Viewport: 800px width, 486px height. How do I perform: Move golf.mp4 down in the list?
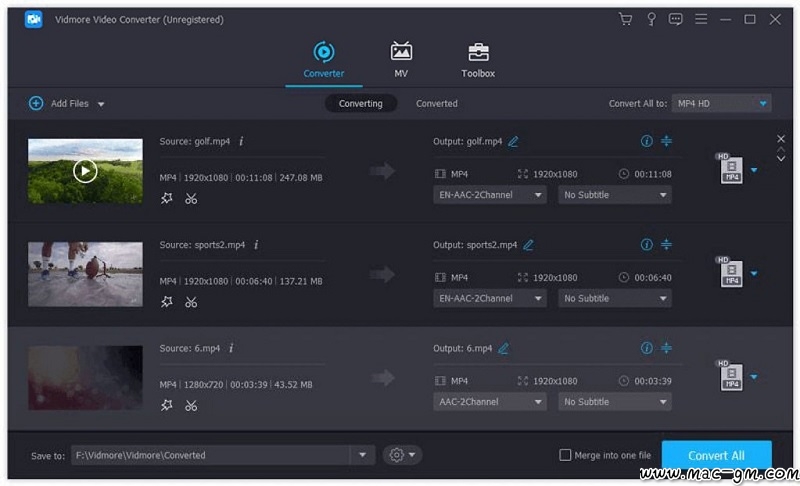tap(781, 159)
